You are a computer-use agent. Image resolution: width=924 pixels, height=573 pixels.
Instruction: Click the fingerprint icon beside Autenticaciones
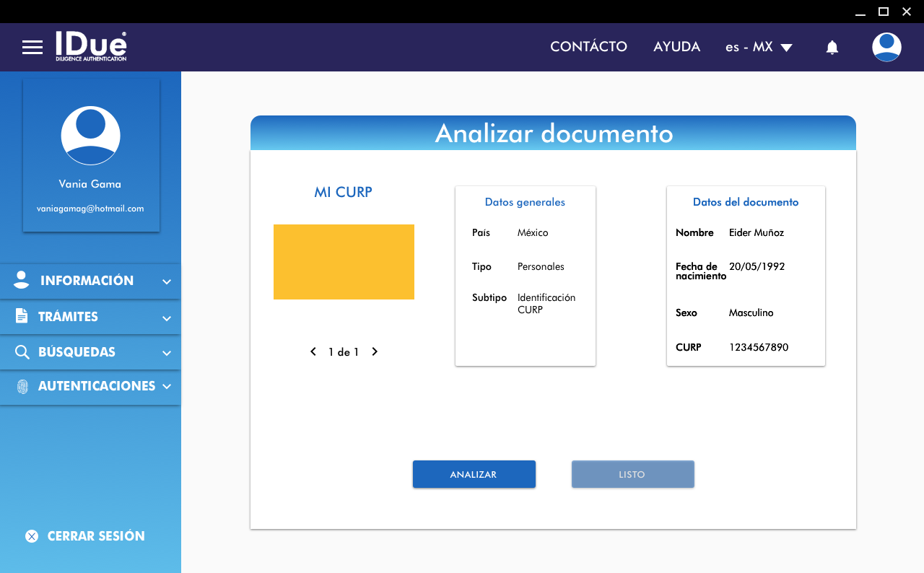(x=22, y=387)
